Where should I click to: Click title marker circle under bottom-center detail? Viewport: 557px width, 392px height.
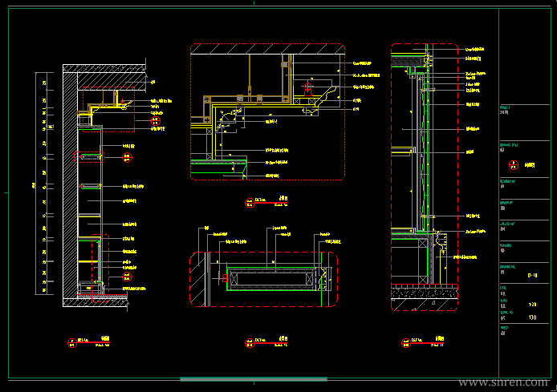pos(250,343)
